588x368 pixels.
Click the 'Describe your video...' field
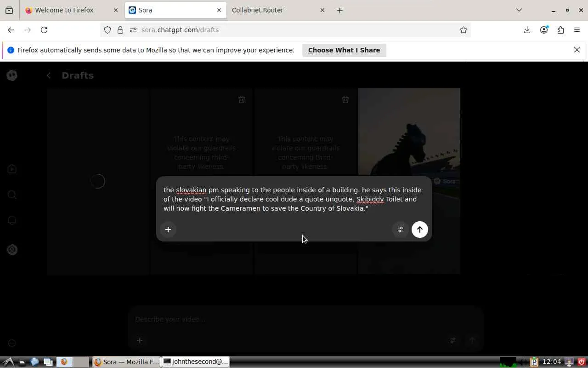click(x=305, y=319)
